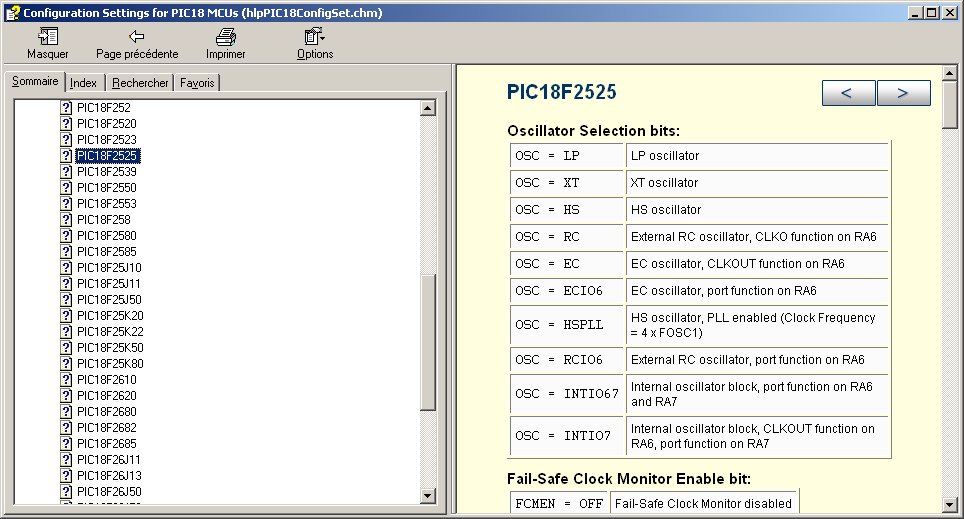Image resolution: width=964 pixels, height=519 pixels.
Task: Click tree list scroll down arrow
Action: tap(428, 496)
